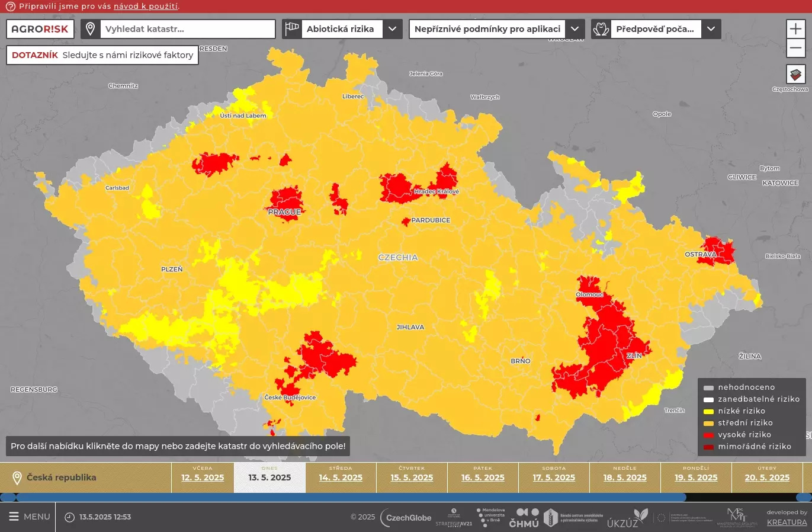Open the map layers switcher icon
This screenshot has width=812, height=532.
pyautogui.click(x=795, y=75)
